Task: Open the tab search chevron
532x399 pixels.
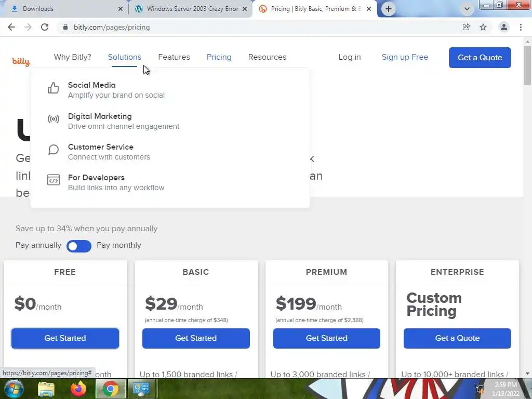Action: [467, 9]
